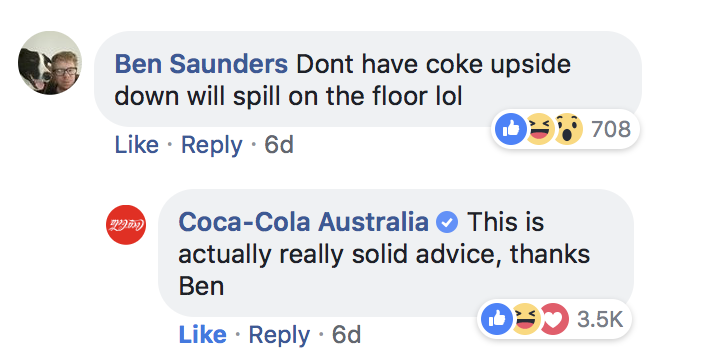Viewport: 712px width, 364px height.
Task: View the 708 reactions count
Action: click(611, 129)
